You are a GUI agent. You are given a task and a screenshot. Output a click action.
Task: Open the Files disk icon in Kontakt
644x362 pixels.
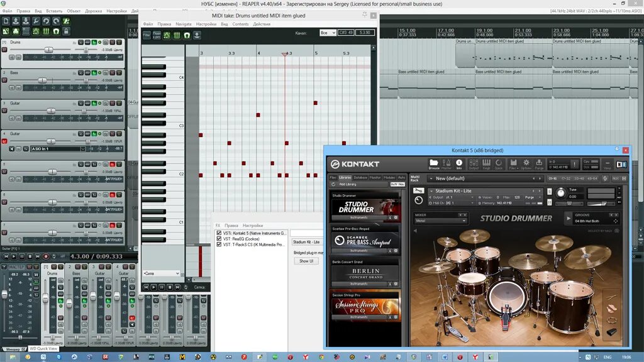tap(513, 164)
